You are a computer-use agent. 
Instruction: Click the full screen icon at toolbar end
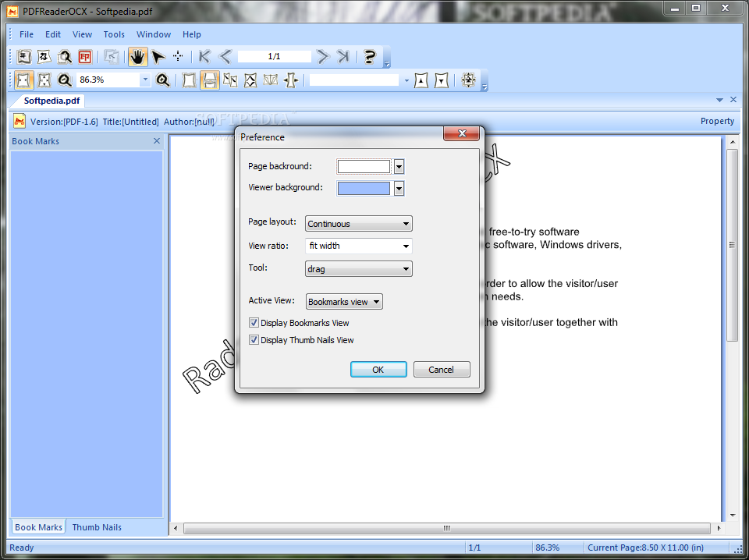click(x=469, y=80)
